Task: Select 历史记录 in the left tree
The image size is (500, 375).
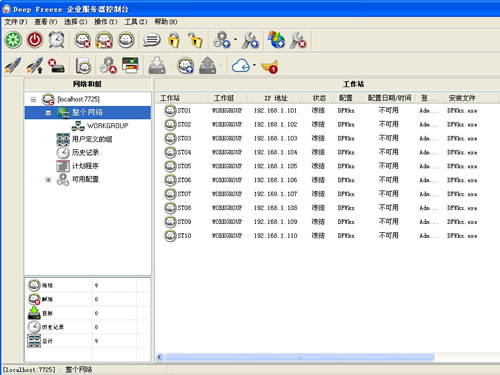Action: (85, 153)
